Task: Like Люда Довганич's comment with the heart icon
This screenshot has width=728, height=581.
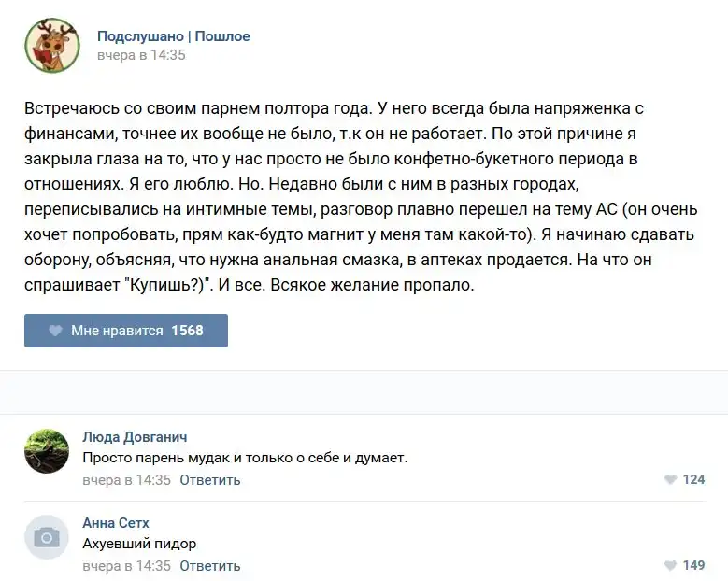Action: (670, 480)
